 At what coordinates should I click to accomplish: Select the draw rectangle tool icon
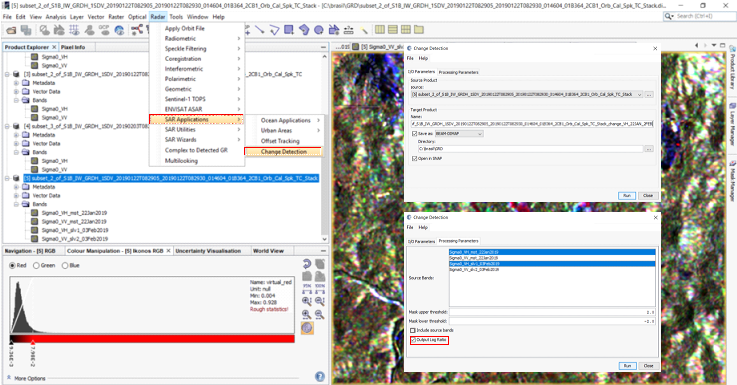point(289,30)
